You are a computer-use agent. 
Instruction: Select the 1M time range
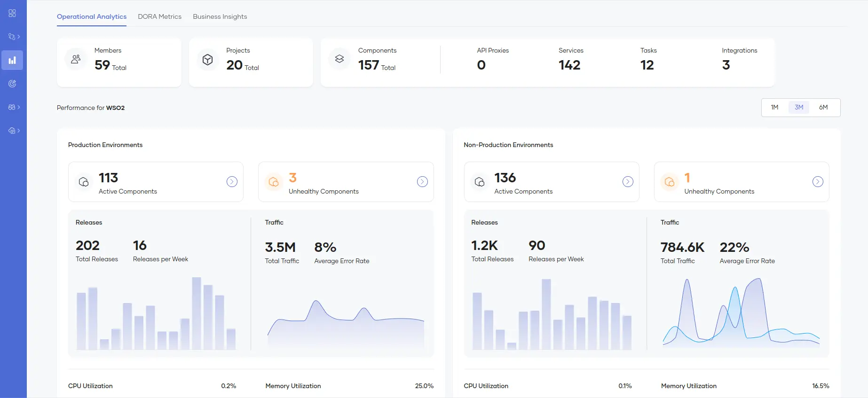[774, 107]
